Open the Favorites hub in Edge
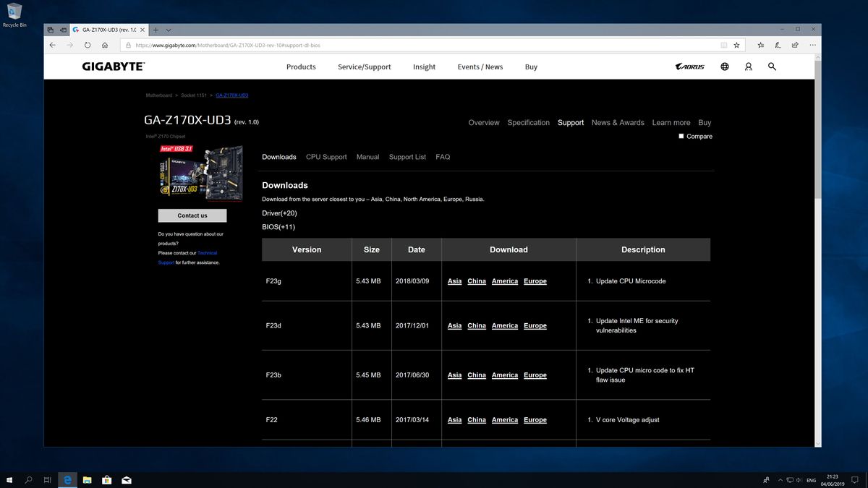The image size is (868, 488). (760, 45)
